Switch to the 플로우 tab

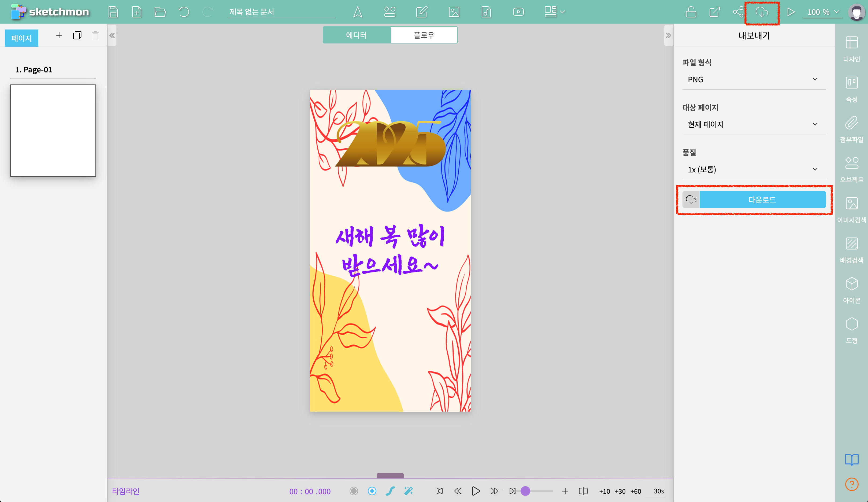tap(424, 35)
